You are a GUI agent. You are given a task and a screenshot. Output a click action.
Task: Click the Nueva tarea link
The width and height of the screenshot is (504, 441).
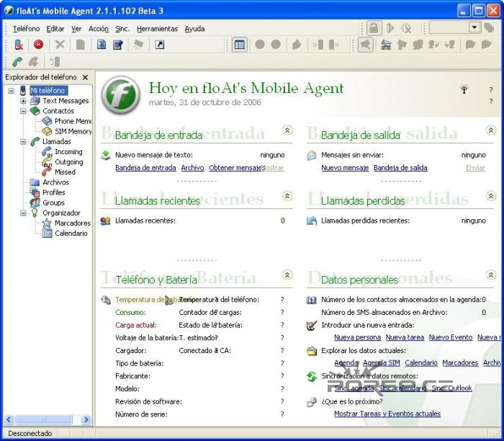[x=405, y=337]
